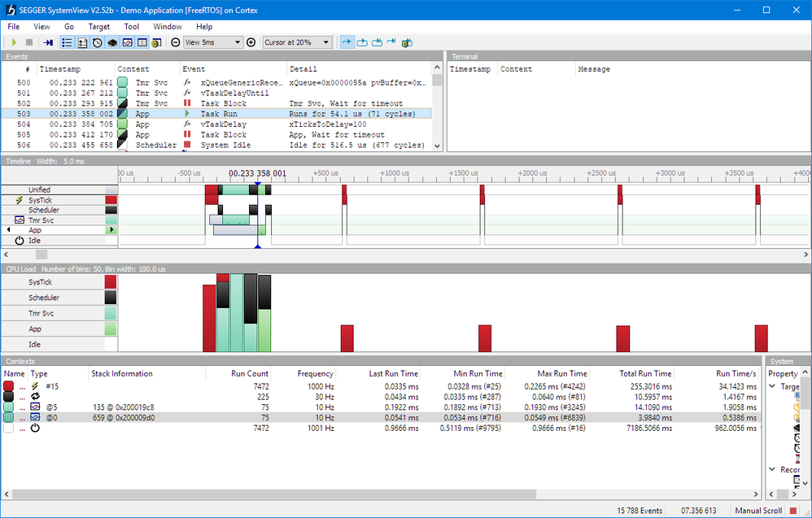Screen dimensions: 812x518
Task: Select the #15 SysTick row in Contexts
Action: click(x=382, y=386)
